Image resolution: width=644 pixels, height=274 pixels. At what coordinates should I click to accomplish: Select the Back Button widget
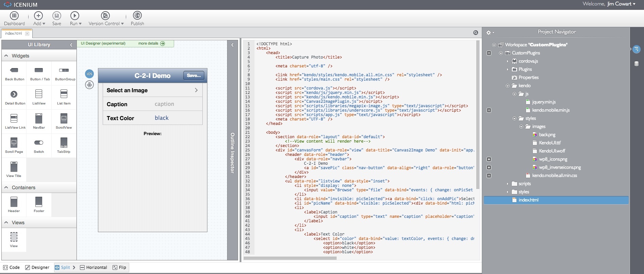pos(14,70)
